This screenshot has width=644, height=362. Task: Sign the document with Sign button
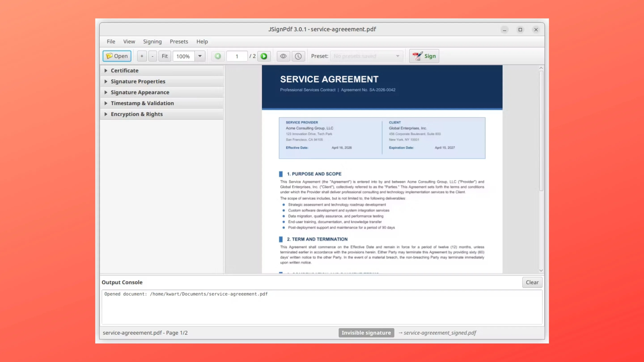tap(424, 56)
